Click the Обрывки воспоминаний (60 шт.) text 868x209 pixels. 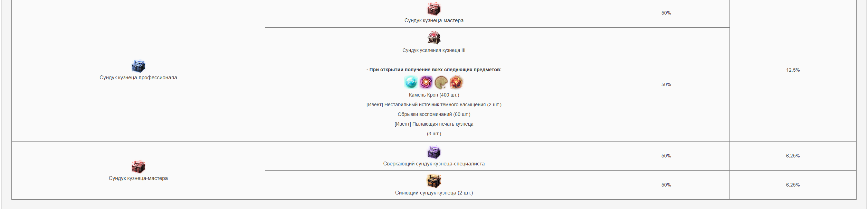tap(434, 114)
